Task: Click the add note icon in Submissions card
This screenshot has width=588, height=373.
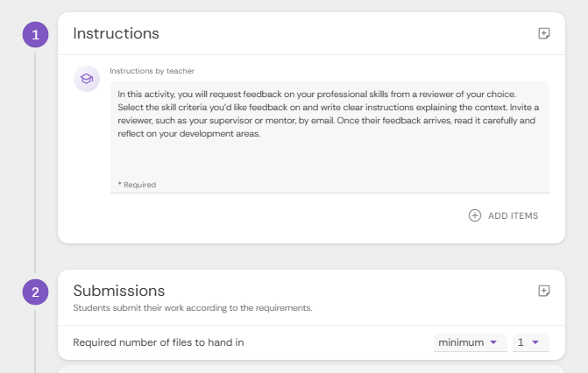Action: coord(544,291)
